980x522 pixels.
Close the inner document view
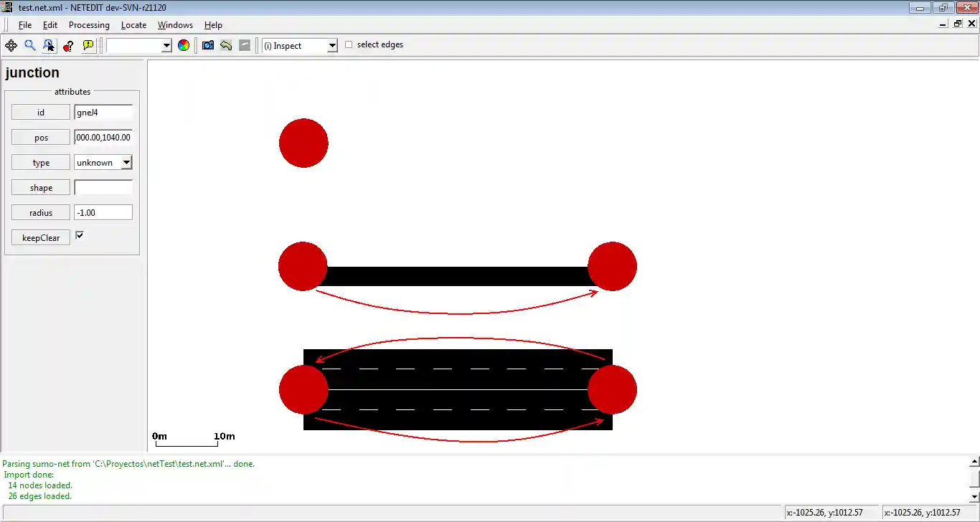(x=972, y=24)
